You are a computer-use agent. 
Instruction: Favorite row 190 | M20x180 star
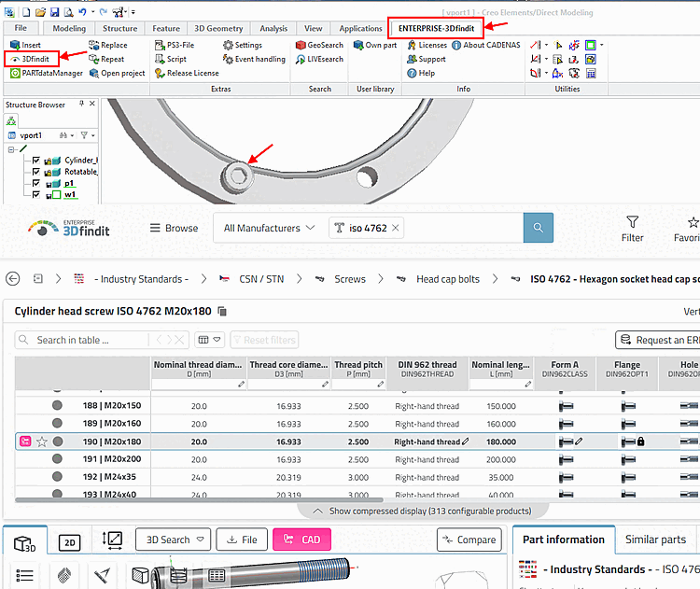click(42, 442)
